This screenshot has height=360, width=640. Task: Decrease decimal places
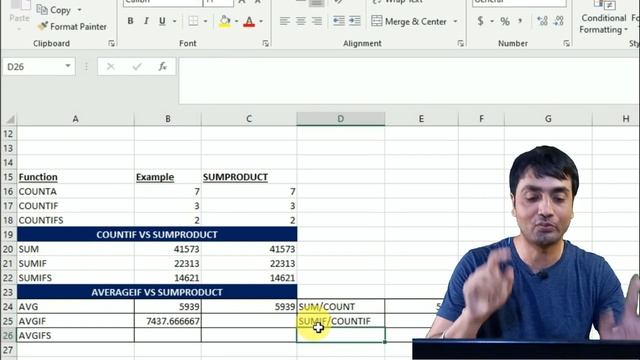tap(559, 21)
